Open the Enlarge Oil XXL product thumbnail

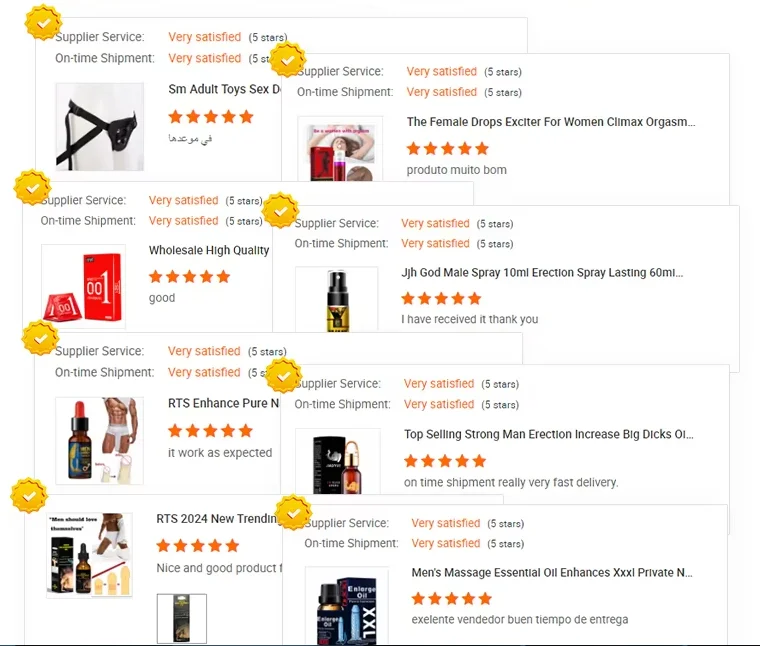347,606
